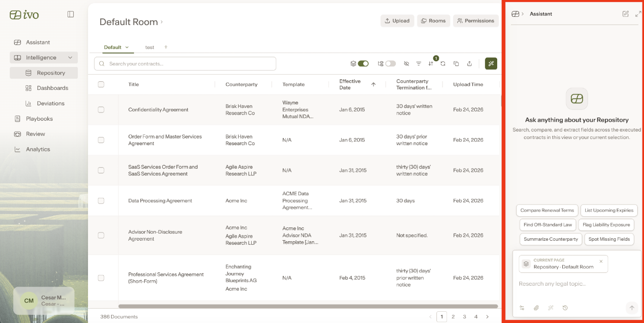
Task: Toggle the stacked layers switch on toolbar
Action: [363, 64]
